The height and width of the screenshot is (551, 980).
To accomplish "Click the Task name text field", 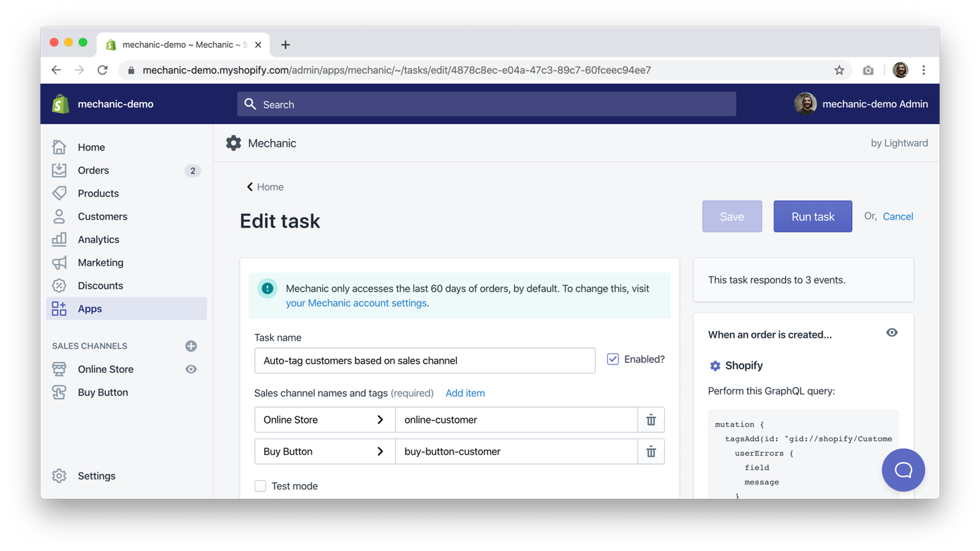I will click(x=424, y=361).
